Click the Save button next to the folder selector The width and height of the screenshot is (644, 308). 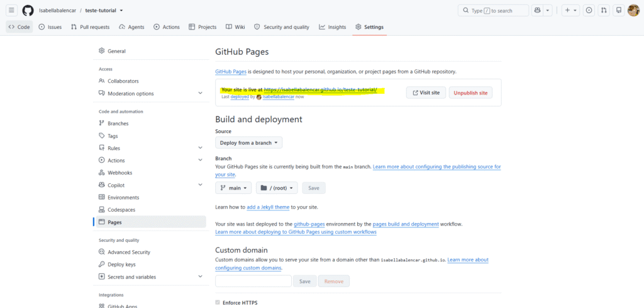314,188
